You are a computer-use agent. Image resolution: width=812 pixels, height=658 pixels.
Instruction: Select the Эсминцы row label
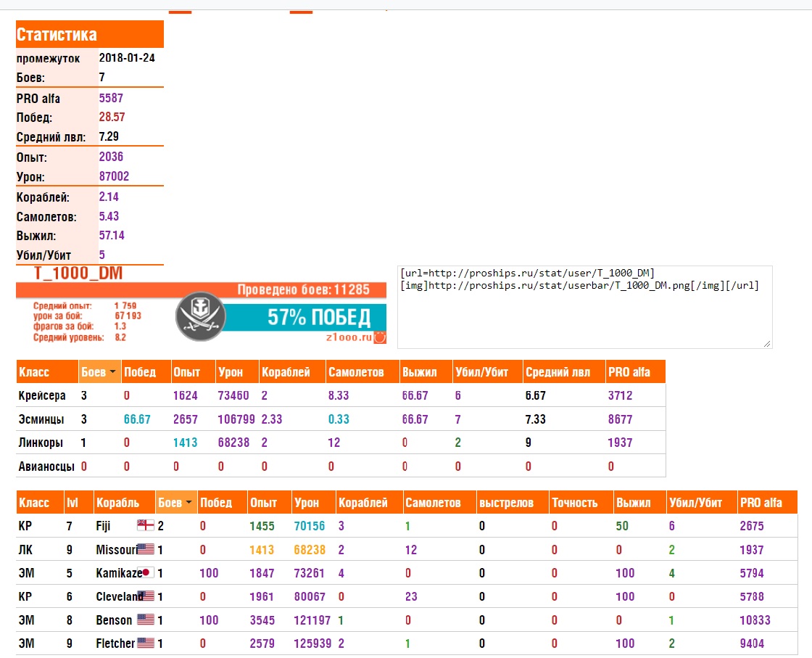[41, 419]
